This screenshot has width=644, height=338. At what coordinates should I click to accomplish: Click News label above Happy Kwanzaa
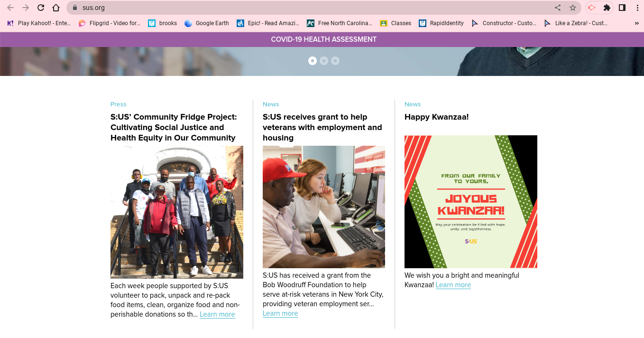(413, 104)
